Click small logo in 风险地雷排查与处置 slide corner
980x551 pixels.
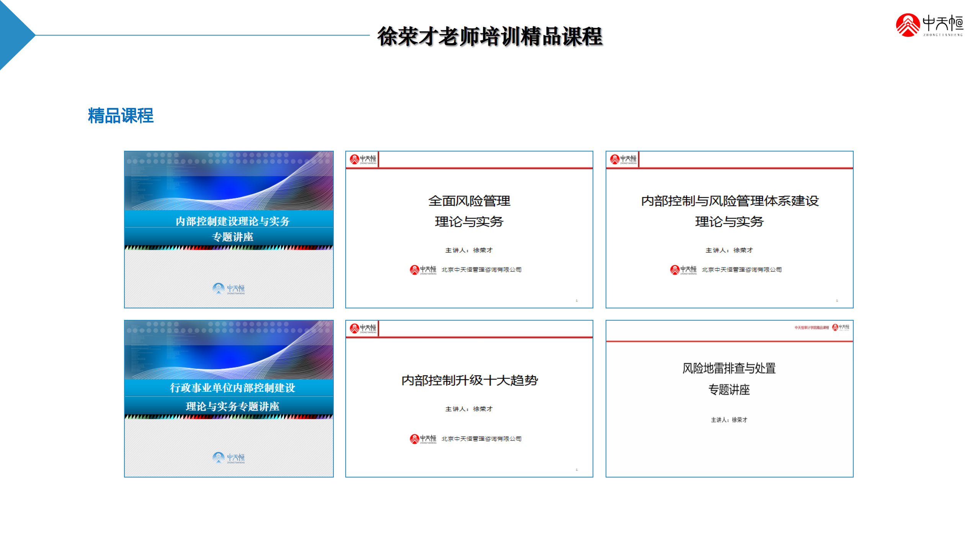(x=840, y=327)
